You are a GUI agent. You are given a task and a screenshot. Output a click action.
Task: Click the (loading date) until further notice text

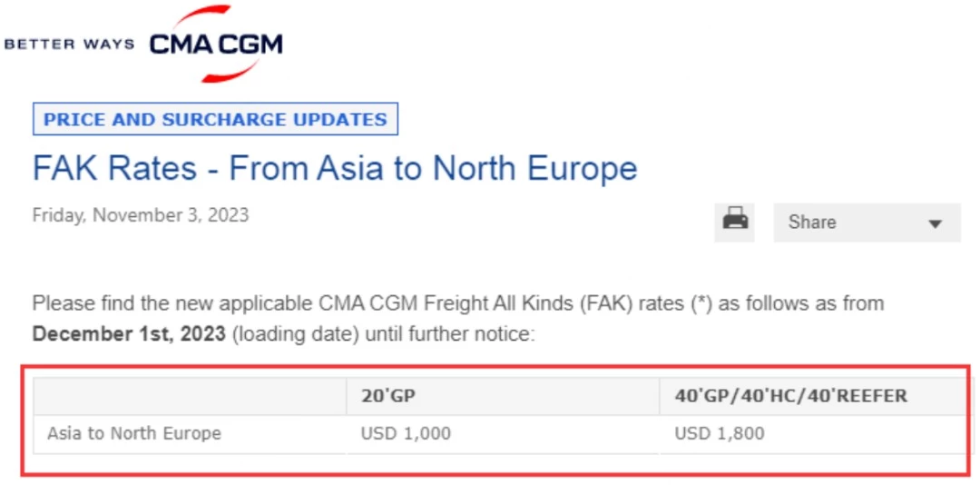(383, 333)
